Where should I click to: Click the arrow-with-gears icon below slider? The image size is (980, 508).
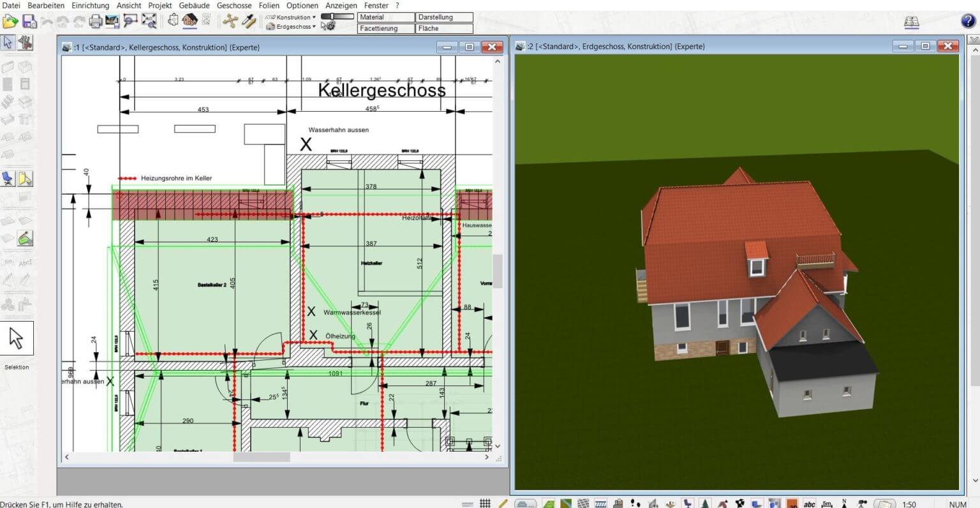click(328, 26)
